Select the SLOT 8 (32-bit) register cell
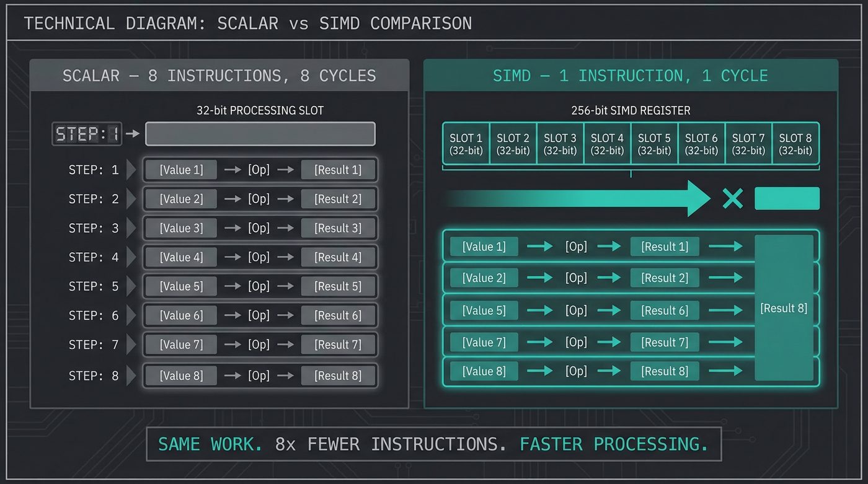The height and width of the screenshot is (484, 868). pos(795,143)
